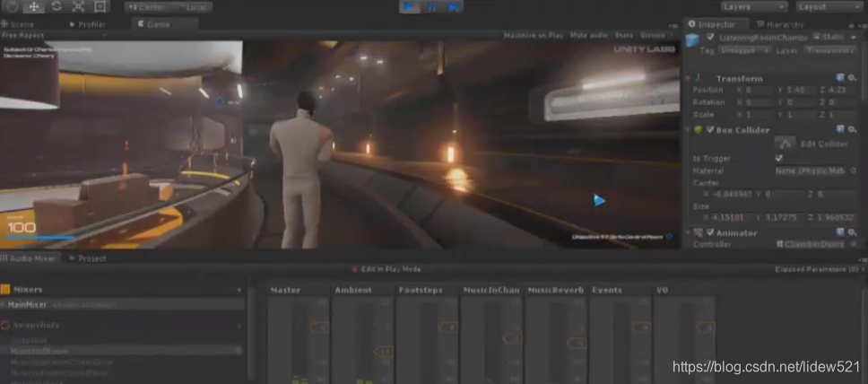Click the MusicReverb volume fader
The height and width of the screenshot is (384, 868).
pyautogui.click(x=577, y=343)
